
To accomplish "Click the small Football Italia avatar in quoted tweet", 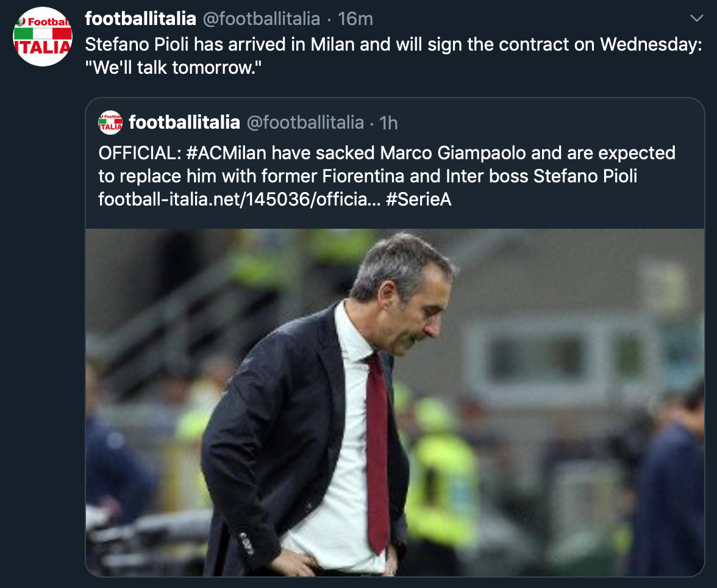I will pos(110,123).
